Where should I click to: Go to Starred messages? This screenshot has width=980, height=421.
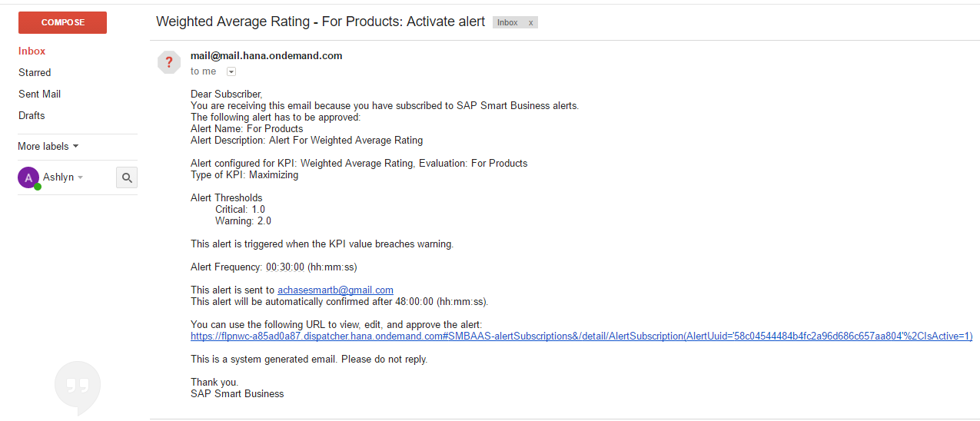click(35, 72)
